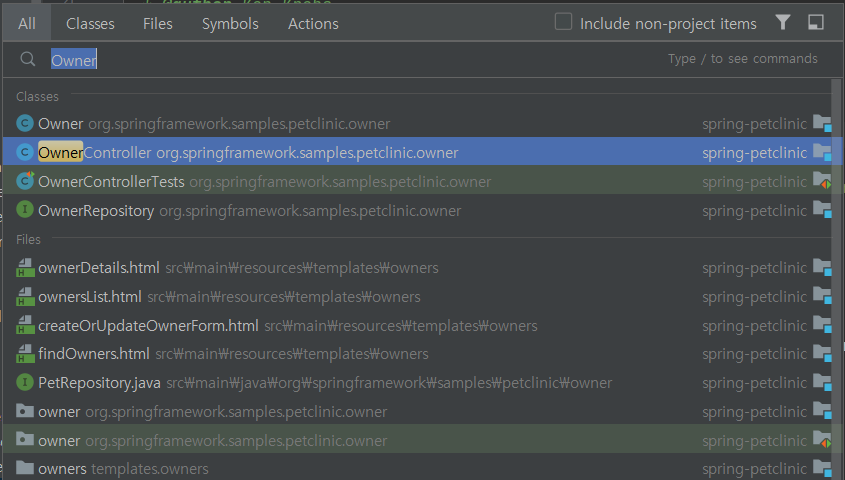Image resolution: width=845 pixels, height=480 pixels.
Task: Click the module icon in PetRepository.java row
Action: coord(822,382)
